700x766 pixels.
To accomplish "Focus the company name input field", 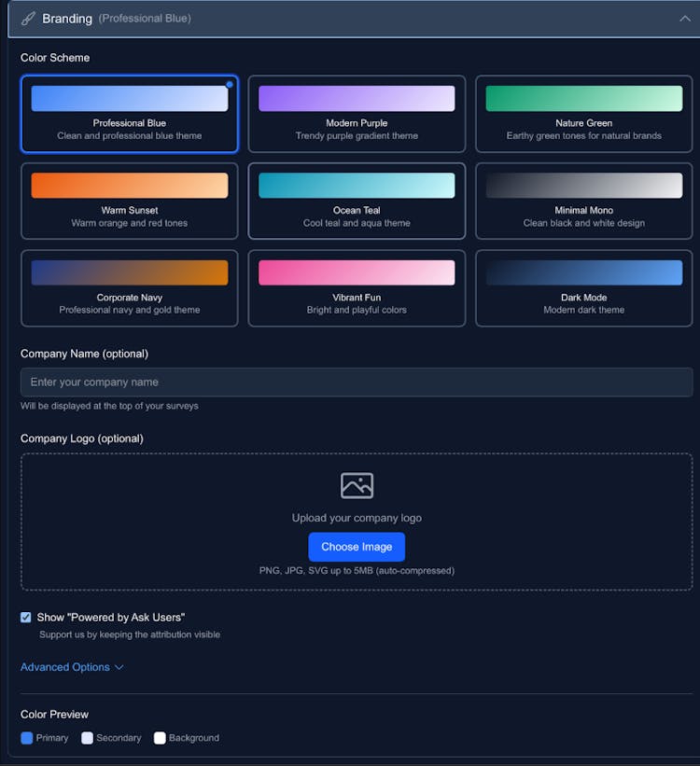I will click(357, 382).
